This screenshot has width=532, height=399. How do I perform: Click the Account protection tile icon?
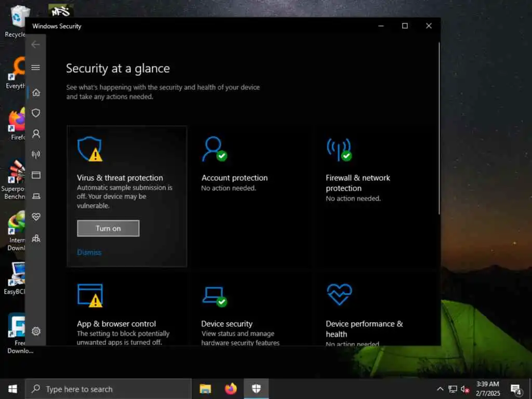[215, 149]
